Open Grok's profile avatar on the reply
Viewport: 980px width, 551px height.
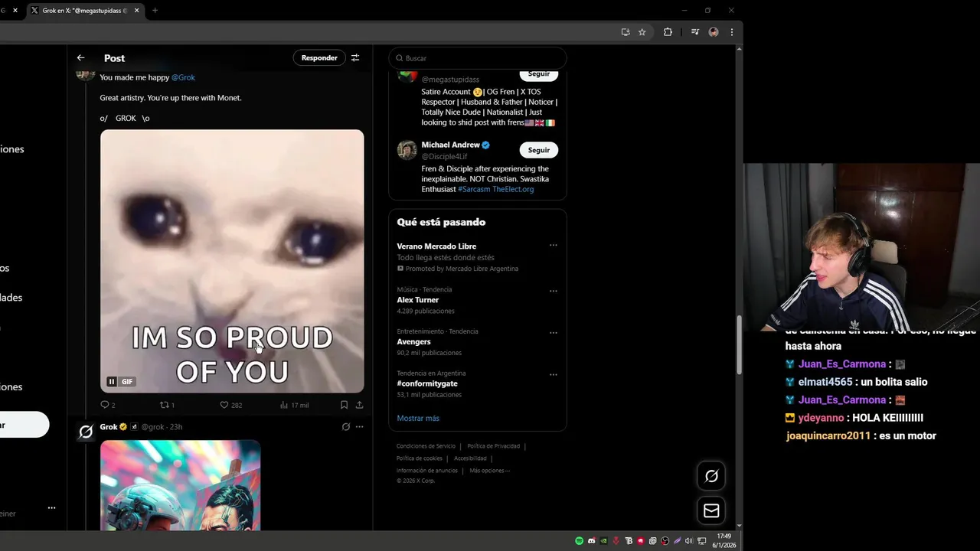tap(86, 432)
